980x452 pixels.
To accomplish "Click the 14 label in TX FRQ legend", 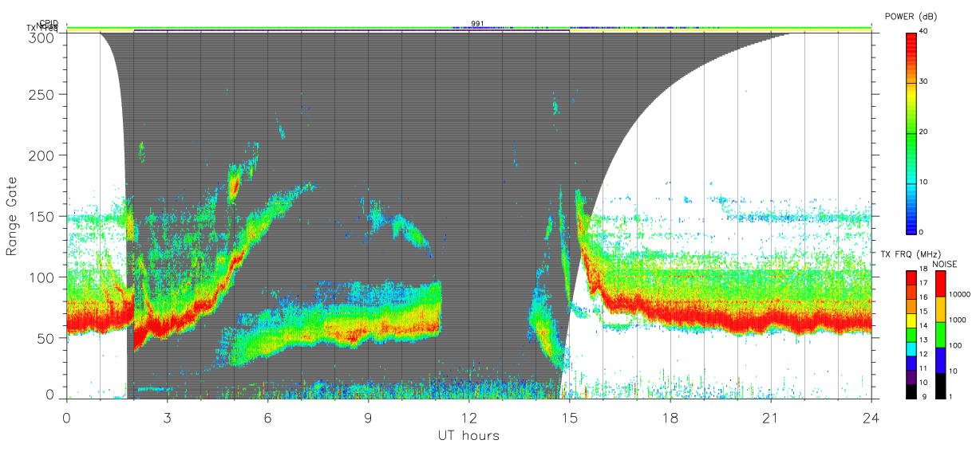I will point(923,326).
